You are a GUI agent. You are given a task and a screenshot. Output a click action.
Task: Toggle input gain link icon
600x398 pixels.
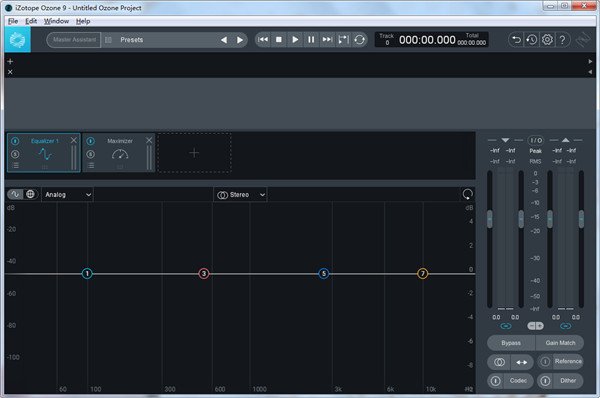pos(506,326)
